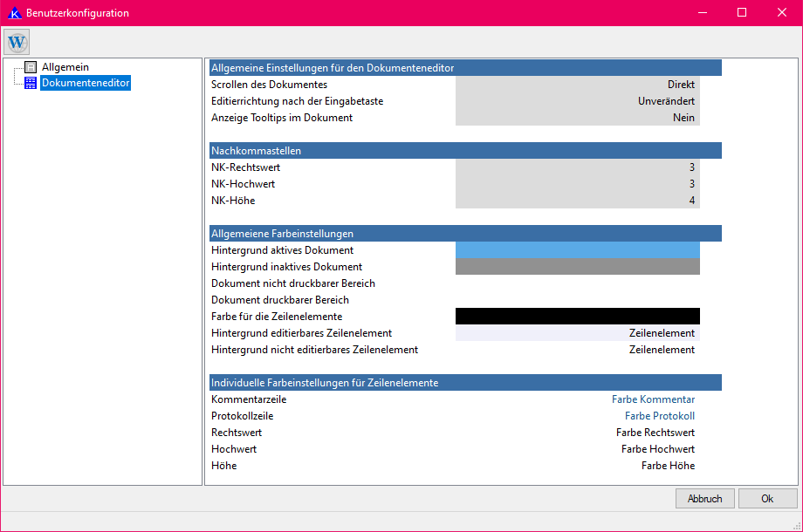This screenshot has height=532, width=803.
Task: Toggle Anzeige Tooltips value Nein
Action: point(577,118)
